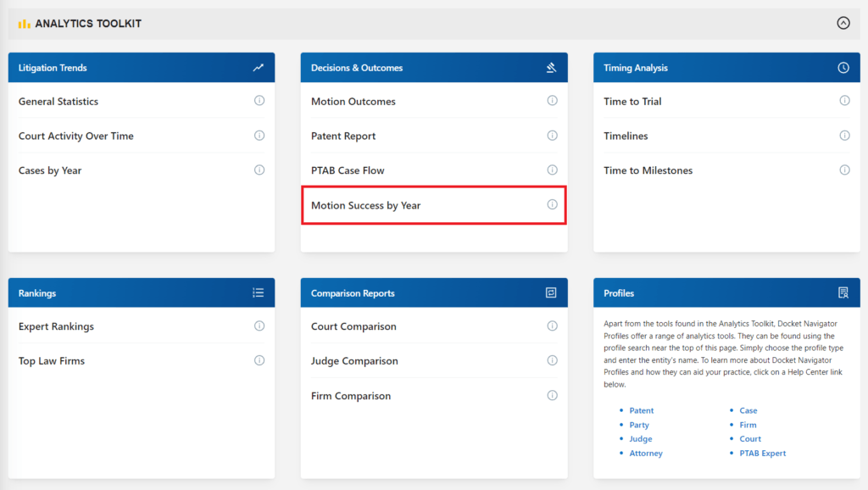Open Top Law Firms rankings

(x=52, y=361)
